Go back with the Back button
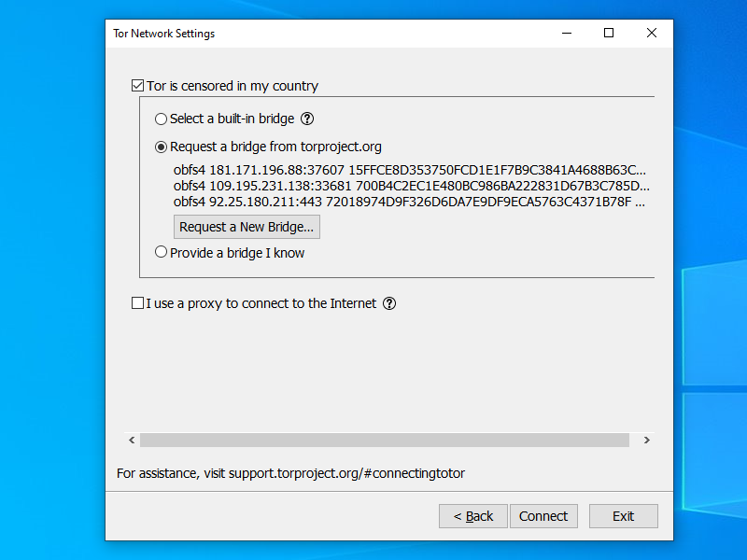The image size is (747, 560). coord(472,516)
